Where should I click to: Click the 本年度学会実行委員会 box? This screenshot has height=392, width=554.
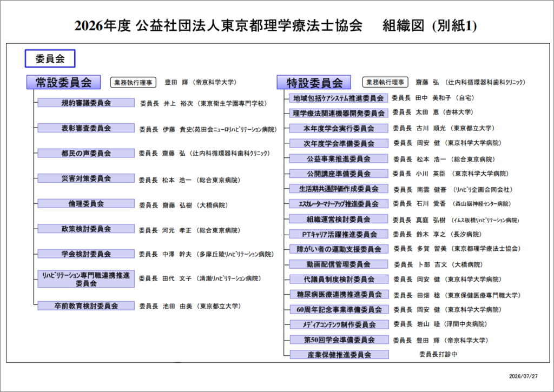(339, 128)
